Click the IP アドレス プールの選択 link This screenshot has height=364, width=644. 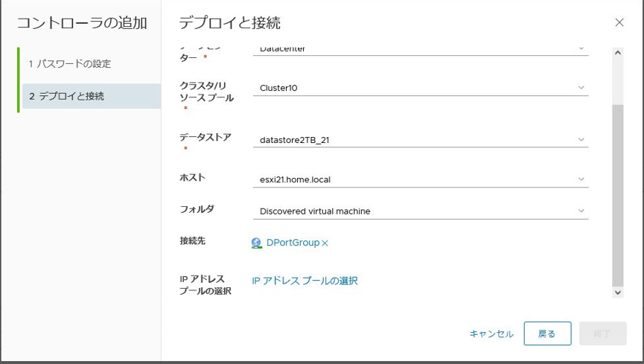305,281
